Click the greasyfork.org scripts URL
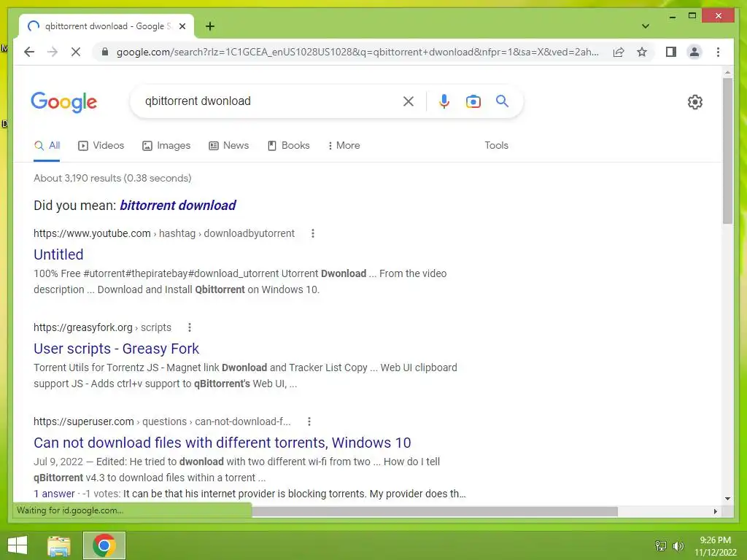The height and width of the screenshot is (560, 747). click(x=102, y=327)
